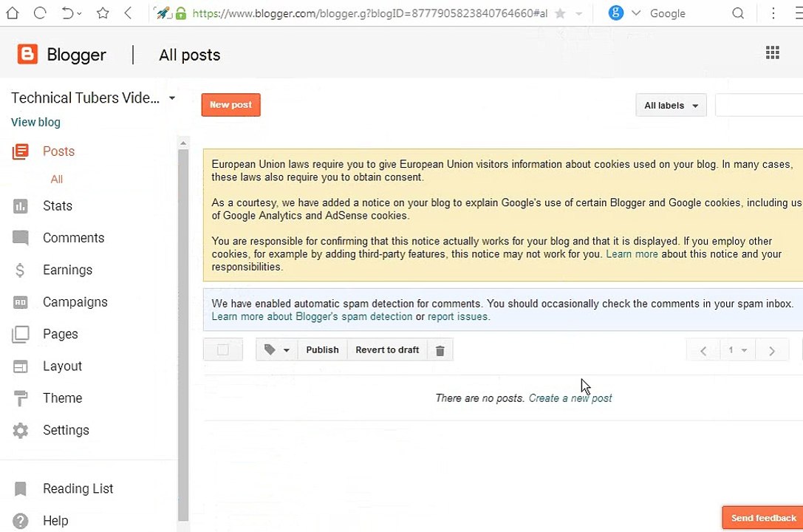Follow the Learn more cookie notice link
Viewport: 803px width, 532px height.
coord(632,254)
